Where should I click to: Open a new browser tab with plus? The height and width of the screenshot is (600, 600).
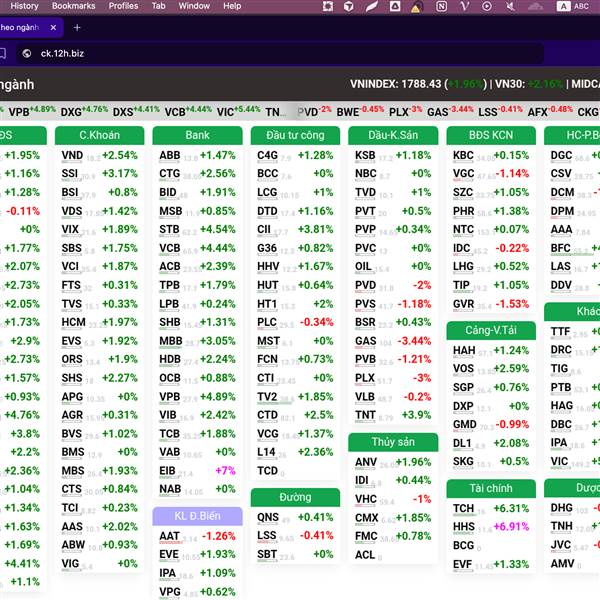[x=77, y=28]
